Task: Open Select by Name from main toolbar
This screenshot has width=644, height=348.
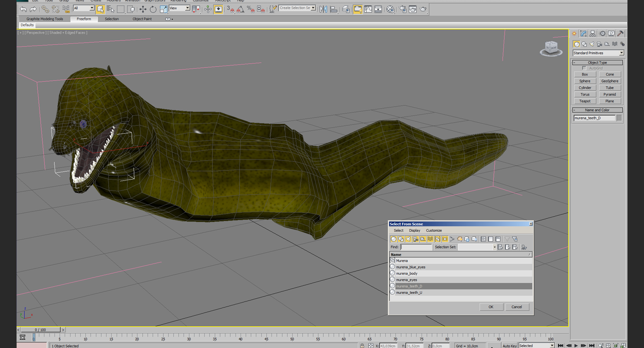Action: [111, 9]
